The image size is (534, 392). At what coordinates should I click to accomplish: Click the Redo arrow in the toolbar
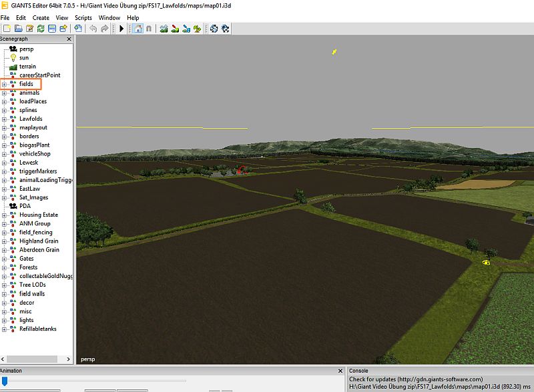click(x=103, y=29)
